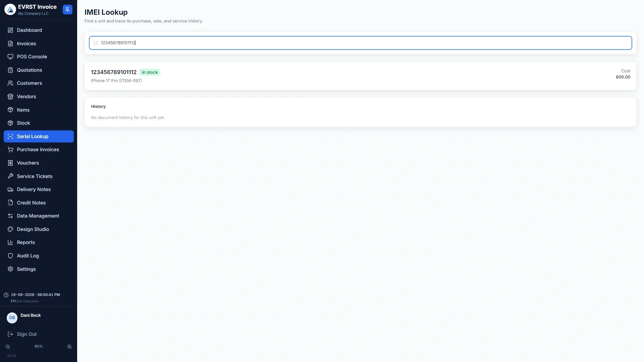Click the History section heading
Screen dimensions: 644x362
[98, 107]
